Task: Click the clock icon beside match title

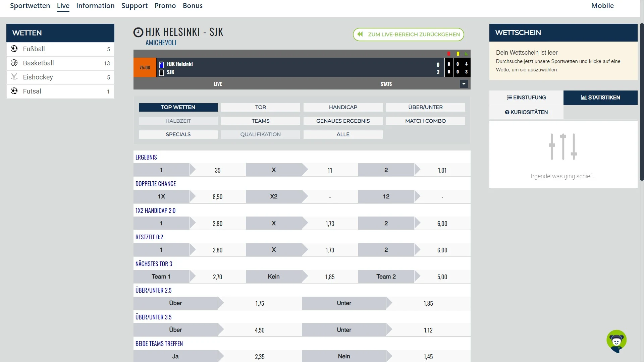Action: coord(138,32)
